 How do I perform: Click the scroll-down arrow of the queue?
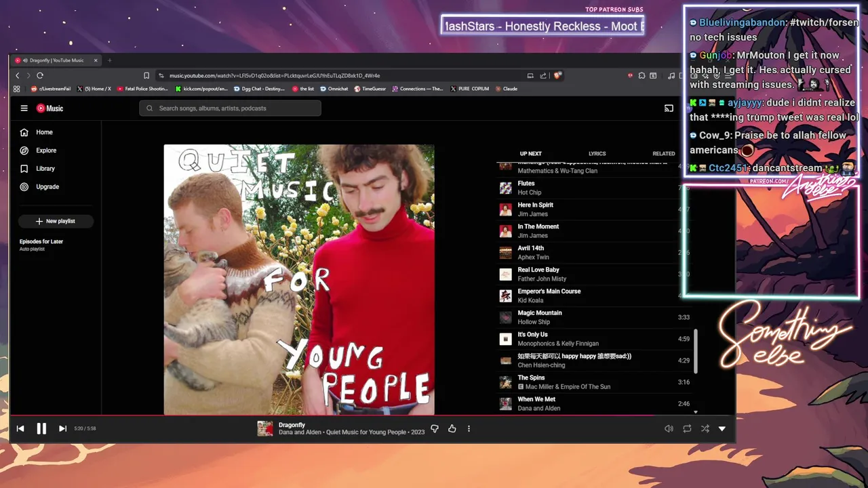695,411
